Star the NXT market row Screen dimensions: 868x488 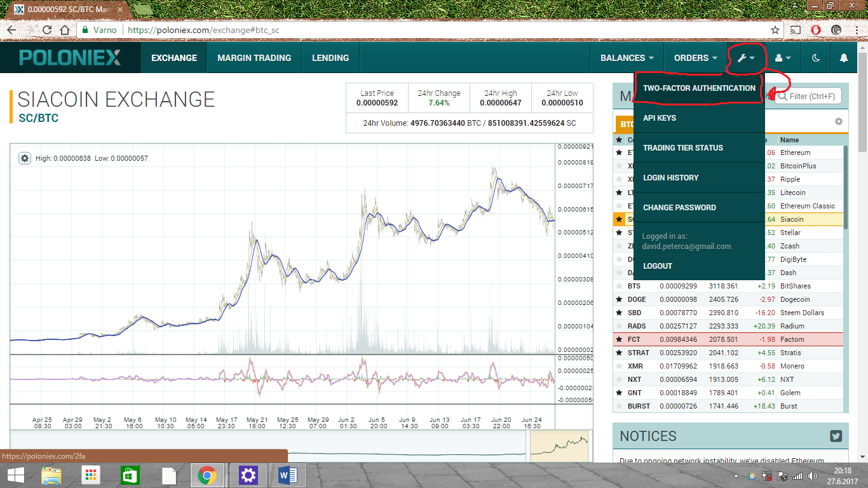[x=619, y=379]
